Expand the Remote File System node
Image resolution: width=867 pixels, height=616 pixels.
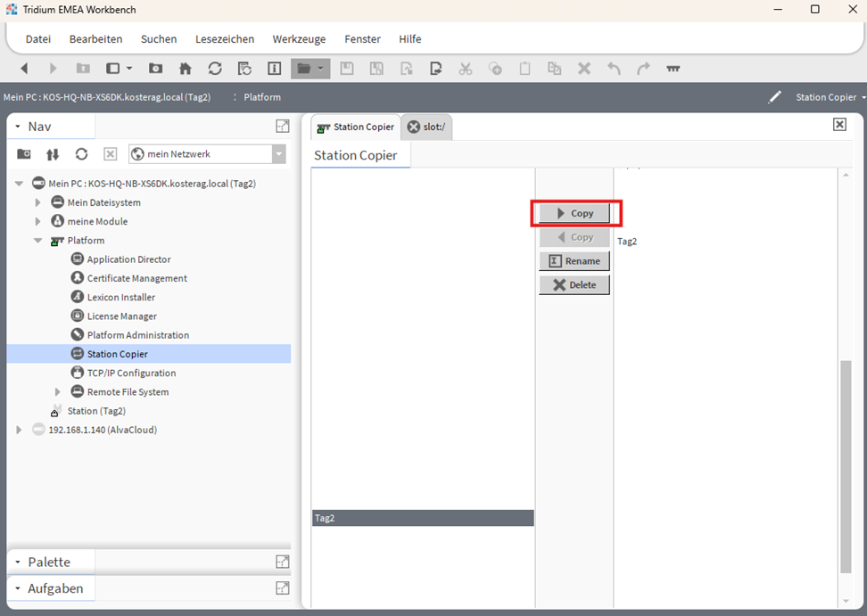point(57,392)
